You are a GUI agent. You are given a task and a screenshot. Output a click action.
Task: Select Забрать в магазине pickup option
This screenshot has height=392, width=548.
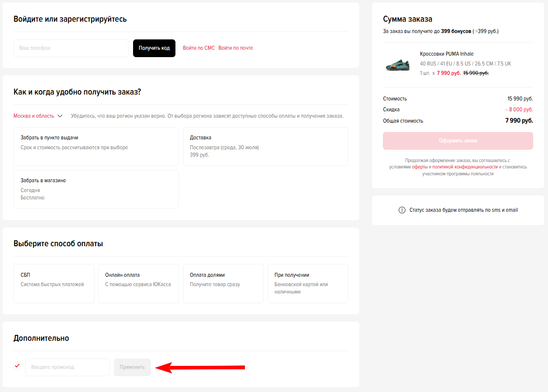96,189
